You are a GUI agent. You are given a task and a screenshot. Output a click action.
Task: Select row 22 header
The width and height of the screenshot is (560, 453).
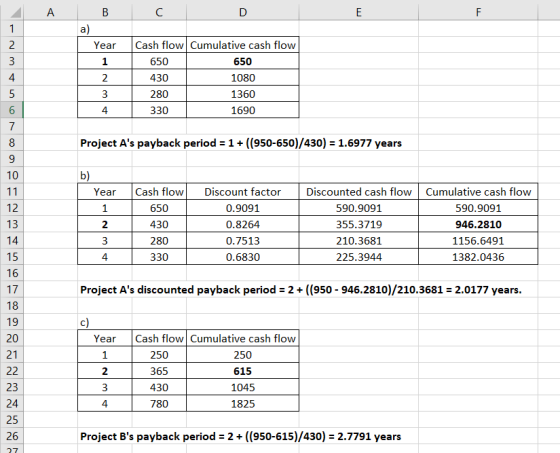[12, 371]
